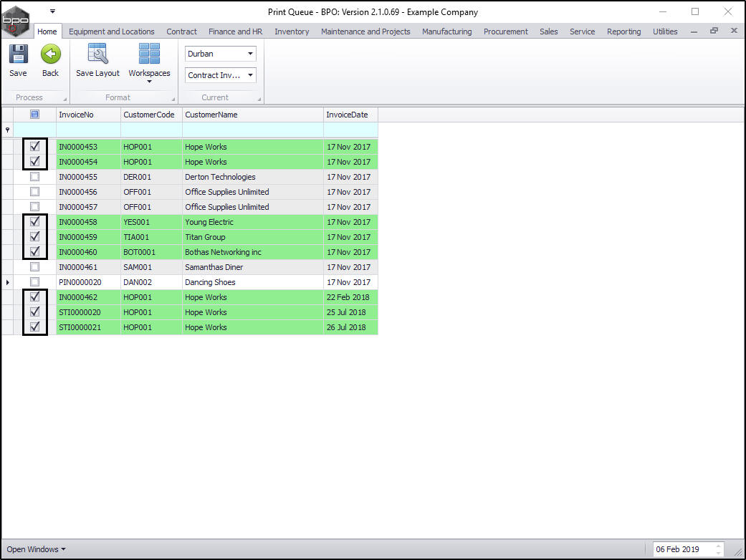This screenshot has width=746, height=560.
Task: Open the Contract ribbon tab
Action: (x=181, y=32)
